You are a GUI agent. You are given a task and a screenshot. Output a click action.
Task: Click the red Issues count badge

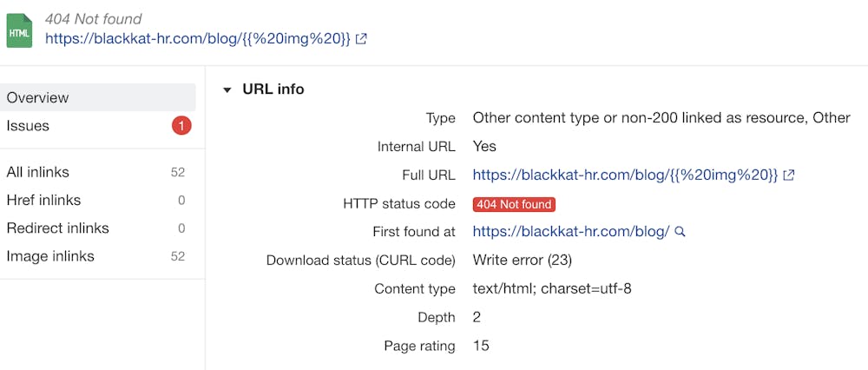(181, 126)
